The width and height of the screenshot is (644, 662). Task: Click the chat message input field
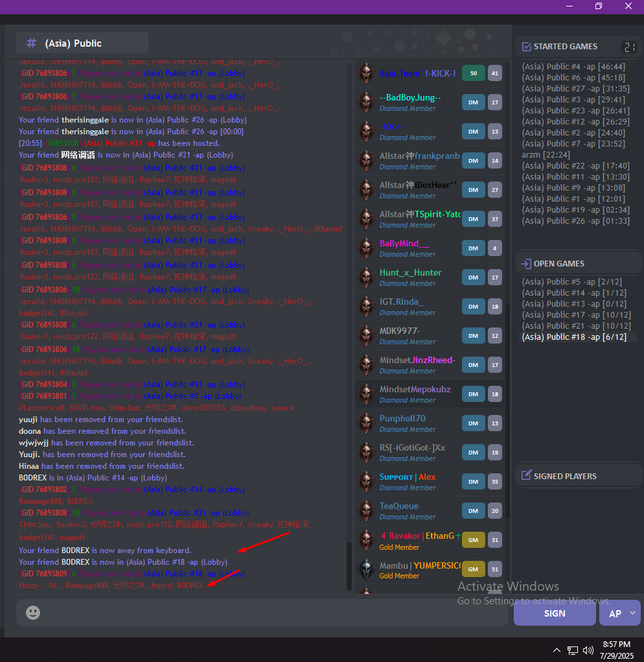click(262, 613)
